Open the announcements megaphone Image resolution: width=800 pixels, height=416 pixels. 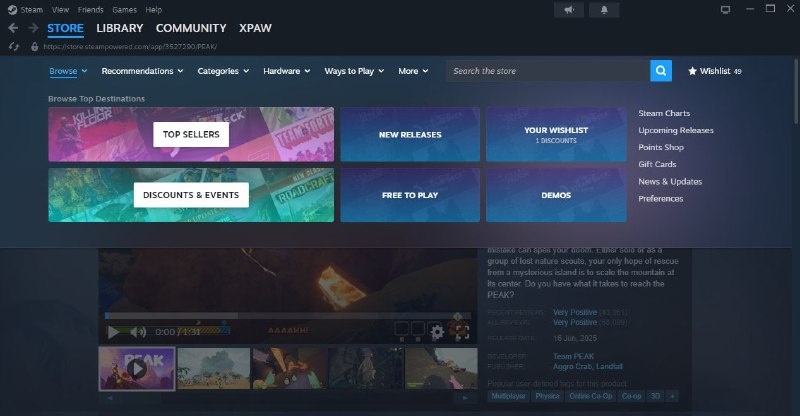[569, 10]
